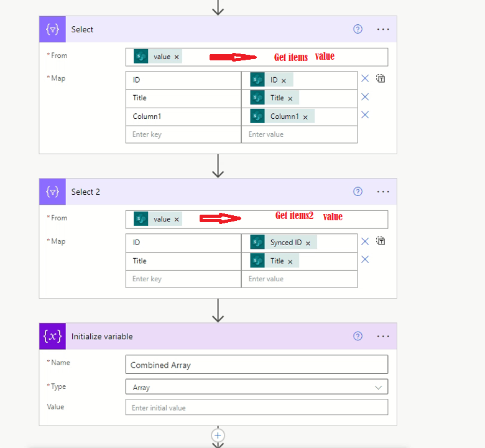
Task: Click the Name field containing Combined Array
Action: 257,365
